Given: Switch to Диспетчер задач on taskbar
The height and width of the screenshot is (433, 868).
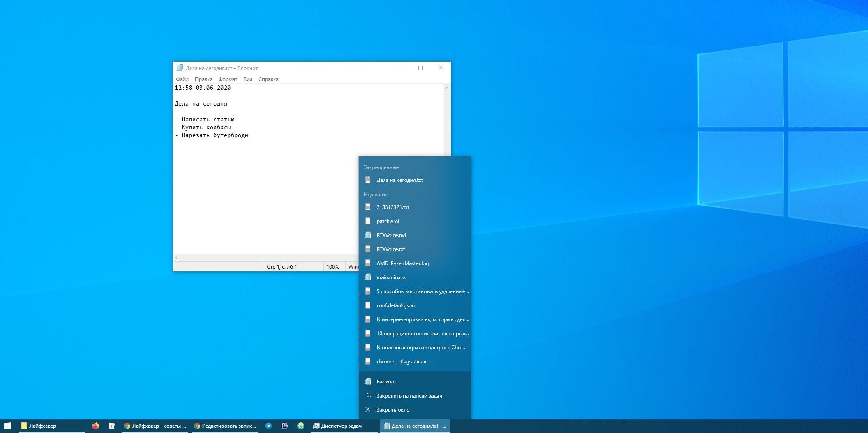Looking at the screenshot, I should coord(337,426).
